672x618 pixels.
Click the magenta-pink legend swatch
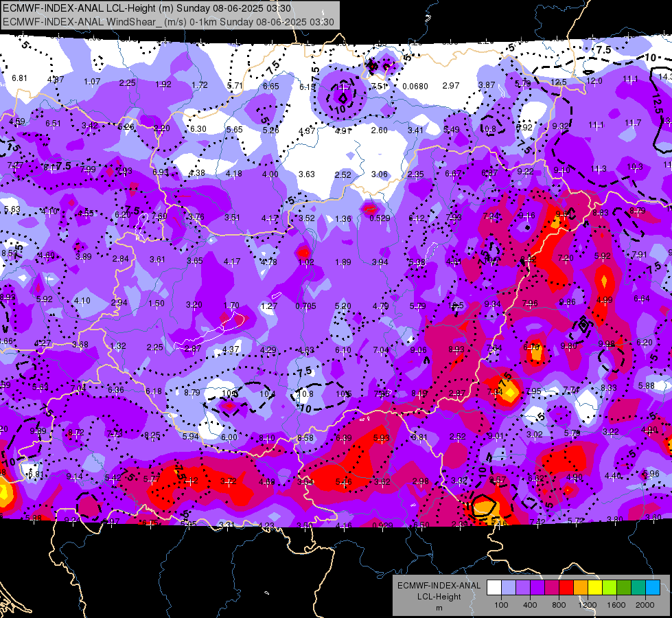pos(552,588)
